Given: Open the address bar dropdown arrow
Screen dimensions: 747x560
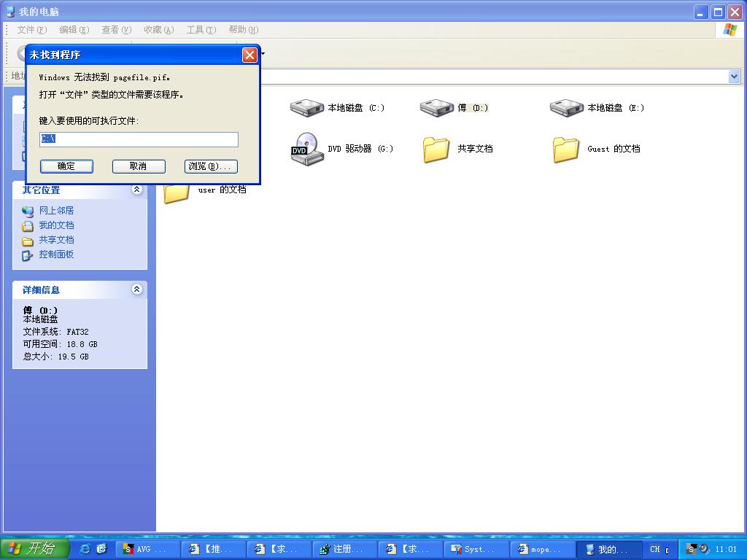Looking at the screenshot, I should (x=734, y=76).
